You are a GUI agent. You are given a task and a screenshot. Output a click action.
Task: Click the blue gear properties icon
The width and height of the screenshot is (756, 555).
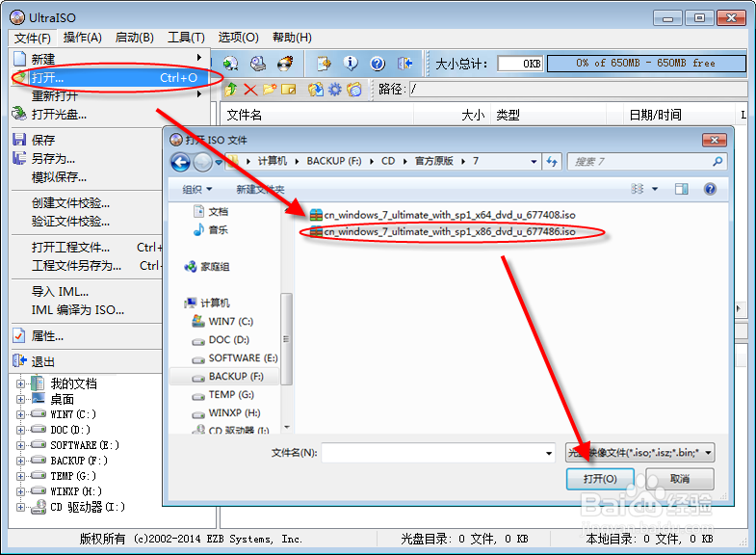coord(334,90)
